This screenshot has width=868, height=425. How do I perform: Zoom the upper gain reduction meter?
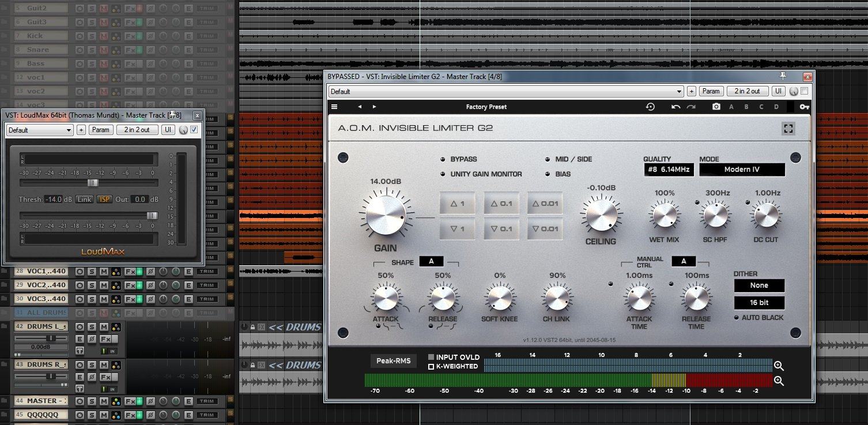point(779,366)
